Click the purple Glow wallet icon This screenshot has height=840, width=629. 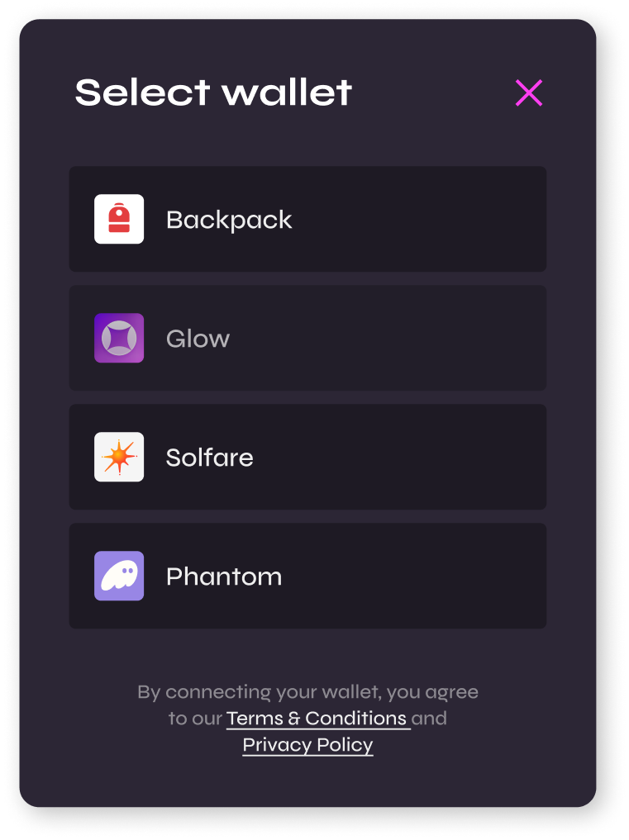tap(119, 338)
